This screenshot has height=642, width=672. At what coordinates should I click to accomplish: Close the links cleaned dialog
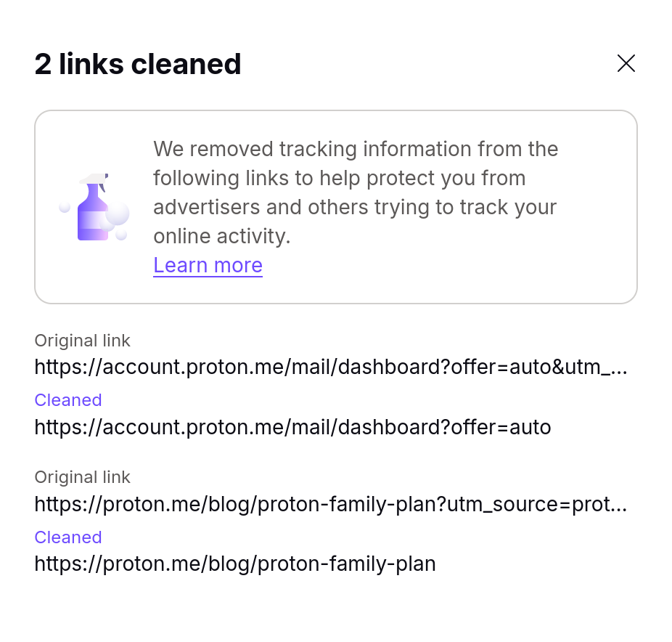626,63
